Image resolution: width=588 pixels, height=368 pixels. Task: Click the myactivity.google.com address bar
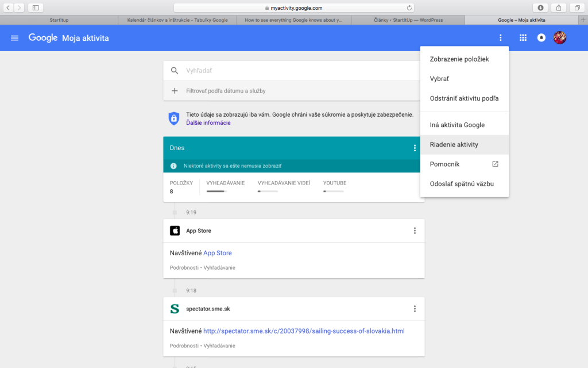pyautogui.click(x=293, y=7)
